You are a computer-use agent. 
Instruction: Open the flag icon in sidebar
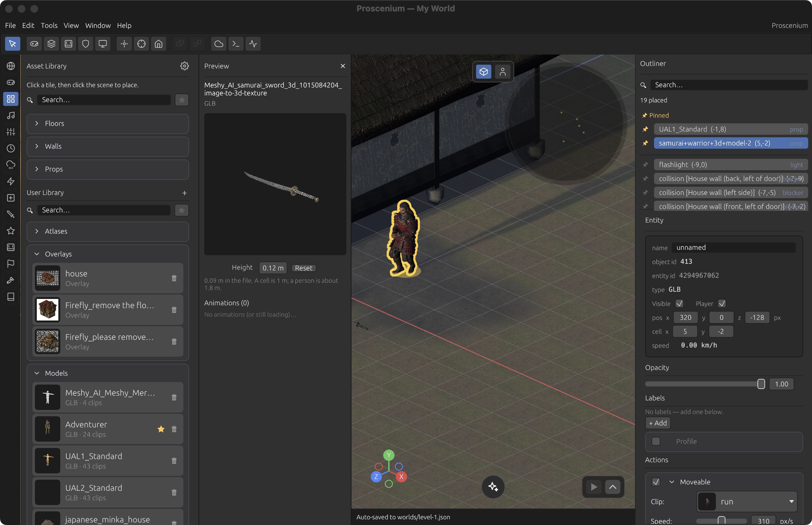11,263
